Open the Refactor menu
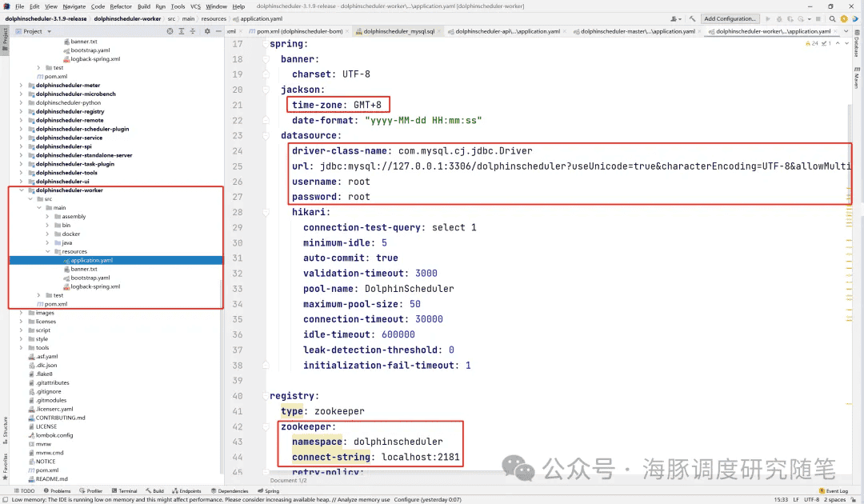The width and height of the screenshot is (864, 504). (x=121, y=6)
